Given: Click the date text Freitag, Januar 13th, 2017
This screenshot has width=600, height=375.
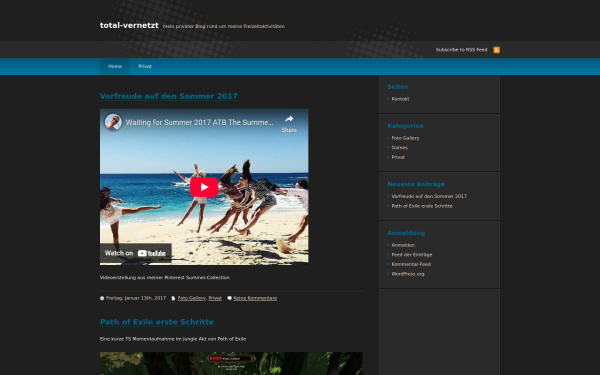Looking at the screenshot, I should click(136, 298).
